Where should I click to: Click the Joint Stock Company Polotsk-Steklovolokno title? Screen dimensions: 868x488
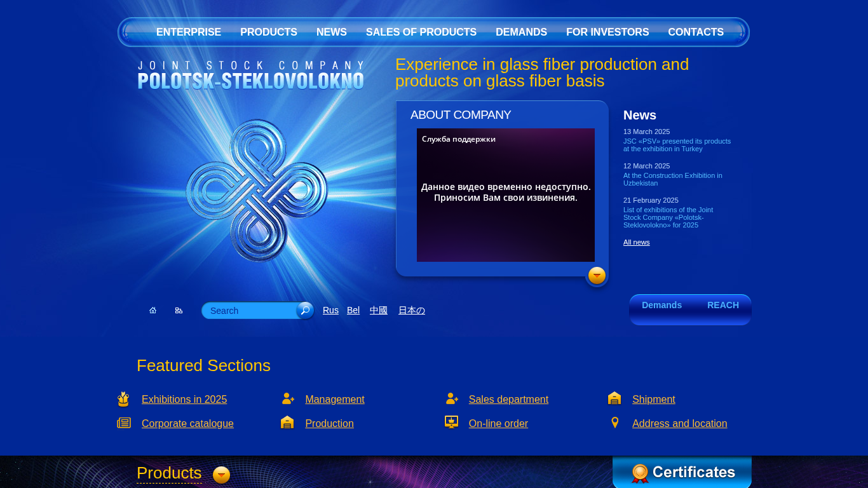pyautogui.click(x=251, y=75)
